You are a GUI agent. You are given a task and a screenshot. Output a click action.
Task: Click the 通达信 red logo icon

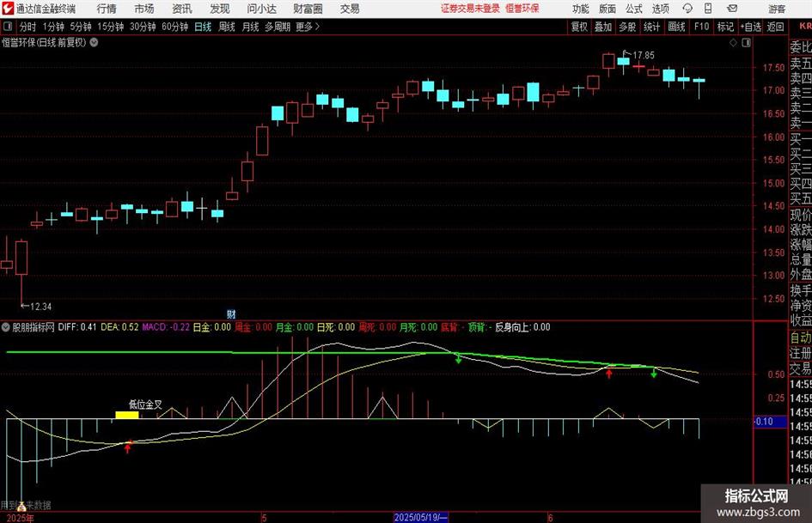click(x=8, y=9)
